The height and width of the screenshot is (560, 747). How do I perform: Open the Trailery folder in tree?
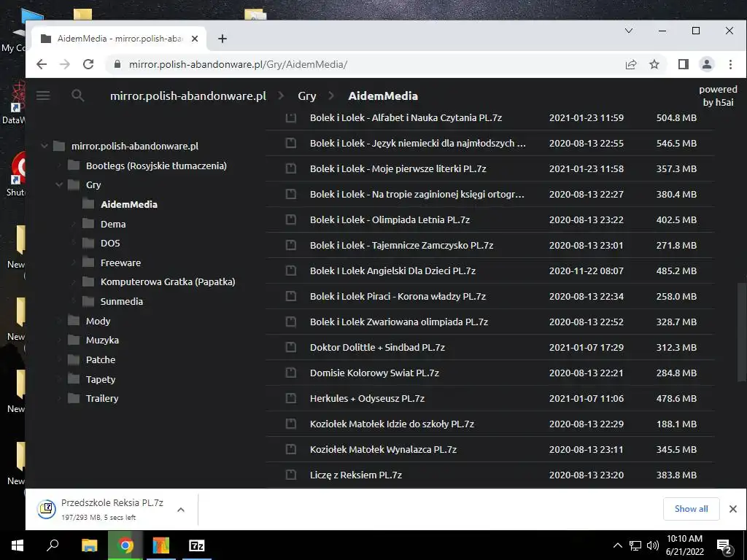coord(102,399)
